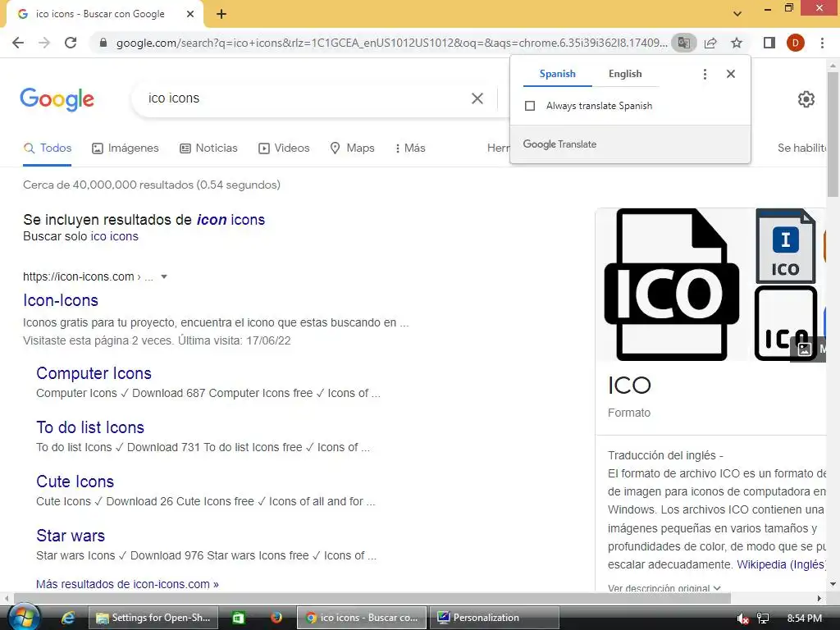Click the forward navigation arrow
Viewport: 840px width, 630px height.
[x=44, y=43]
